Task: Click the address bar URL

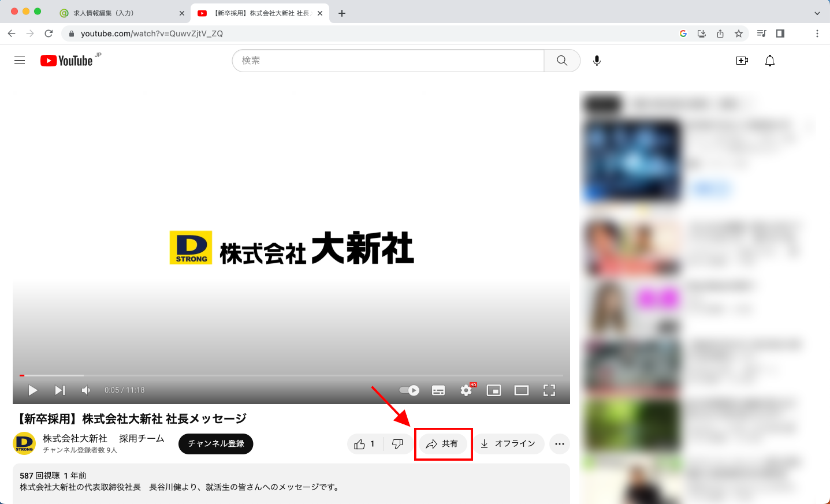Action: click(152, 33)
